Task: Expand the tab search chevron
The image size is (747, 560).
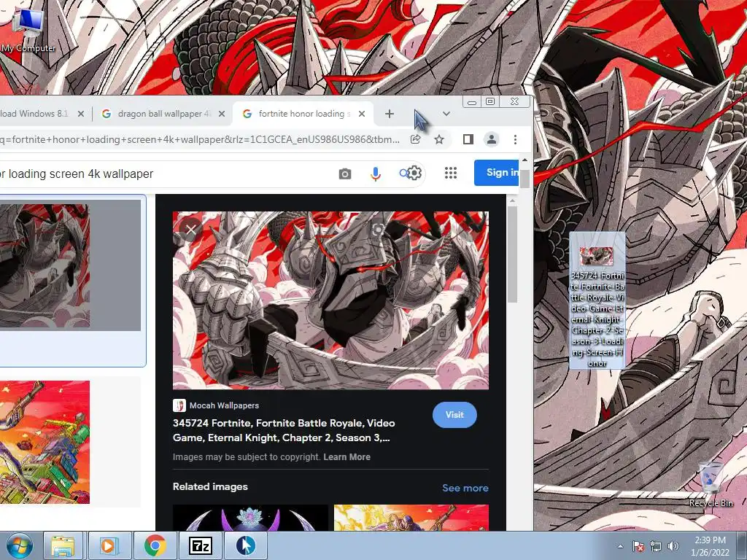Action: pyautogui.click(x=446, y=114)
